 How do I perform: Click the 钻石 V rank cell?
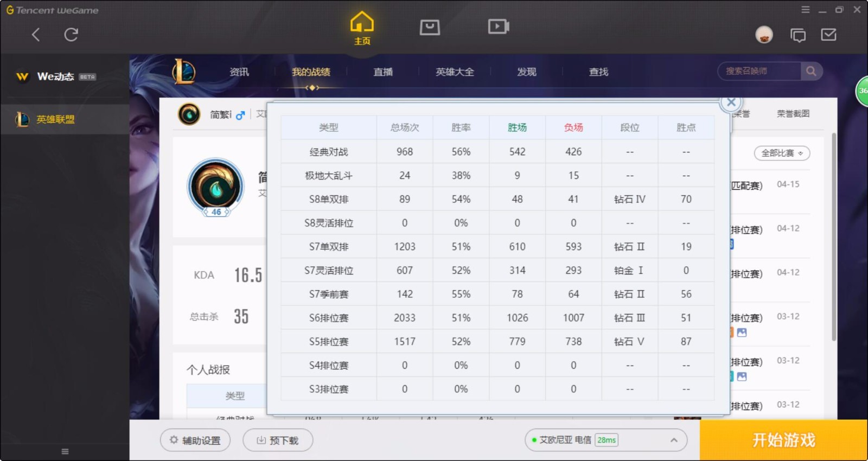[629, 342]
